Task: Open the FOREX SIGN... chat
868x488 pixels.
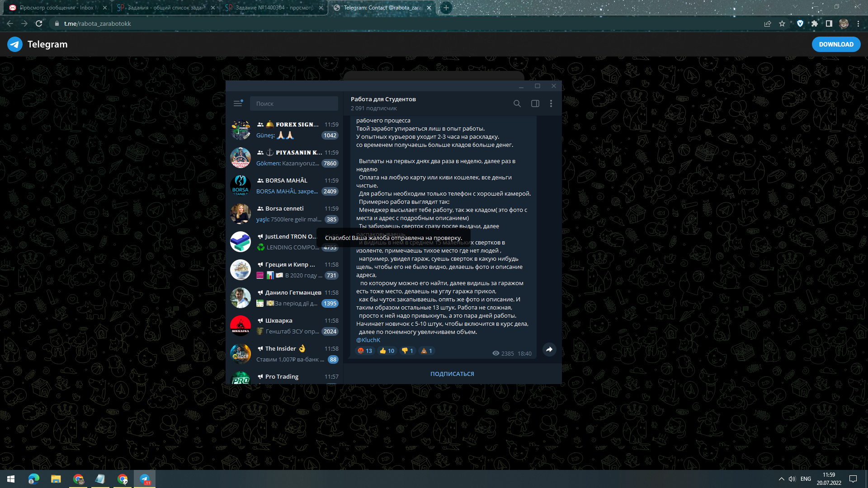Action: pyautogui.click(x=284, y=130)
